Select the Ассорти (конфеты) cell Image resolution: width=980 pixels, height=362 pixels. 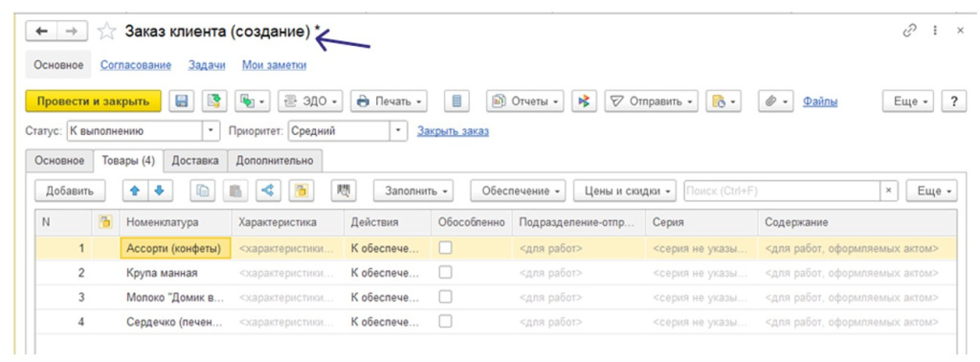click(x=175, y=248)
